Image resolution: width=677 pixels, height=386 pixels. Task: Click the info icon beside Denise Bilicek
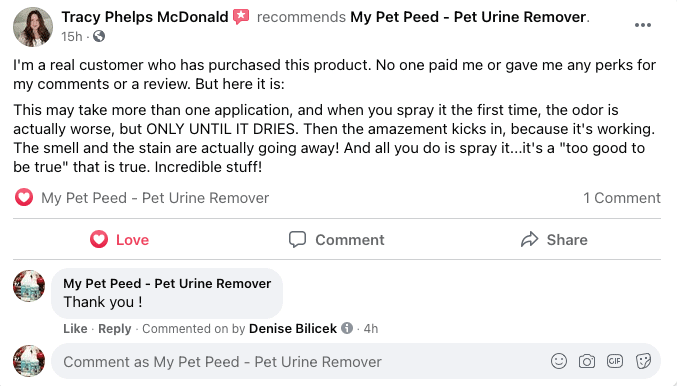point(347,328)
